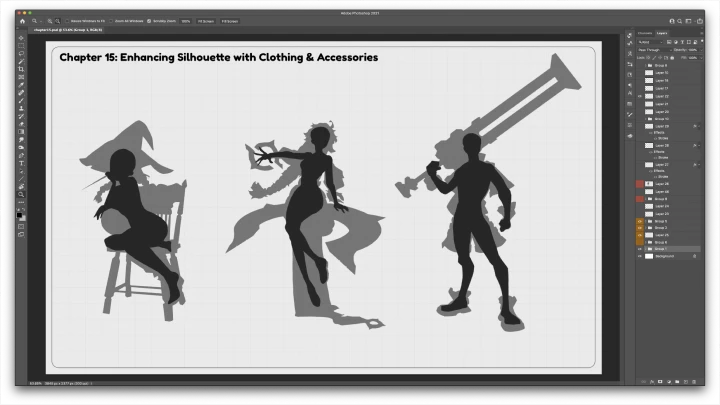This screenshot has height=405, width=720.
Task: Click the Delete layer trash icon
Action: [x=694, y=382]
